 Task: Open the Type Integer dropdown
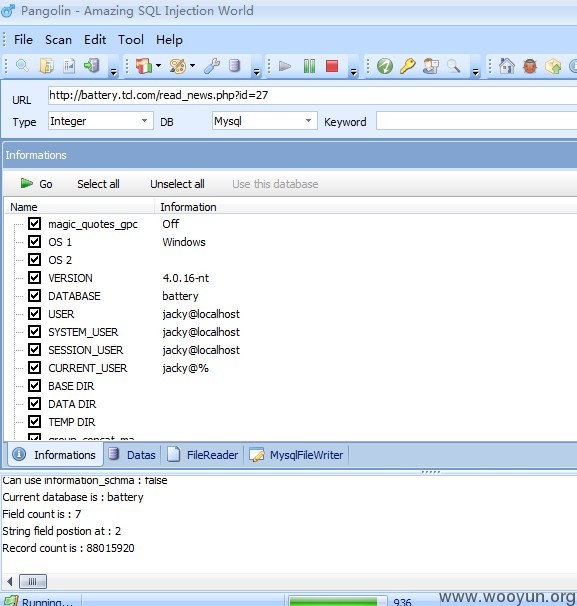144,121
